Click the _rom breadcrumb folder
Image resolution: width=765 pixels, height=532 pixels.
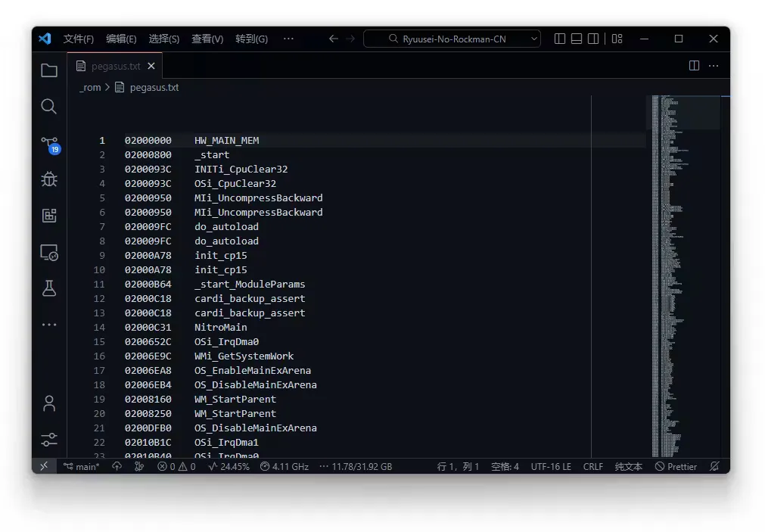point(90,87)
